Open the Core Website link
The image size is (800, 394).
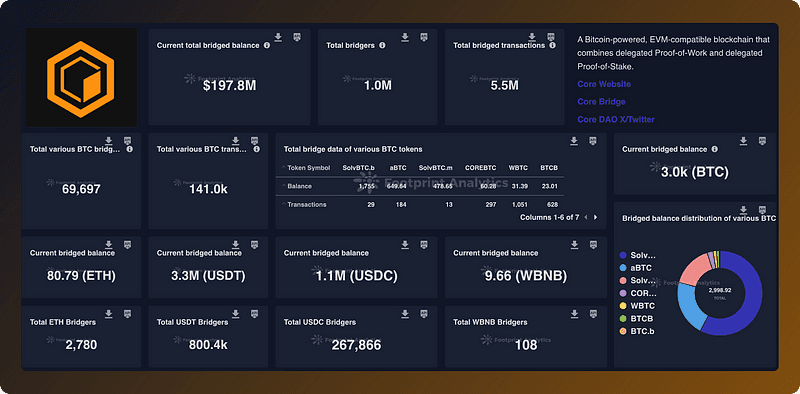[x=604, y=84]
